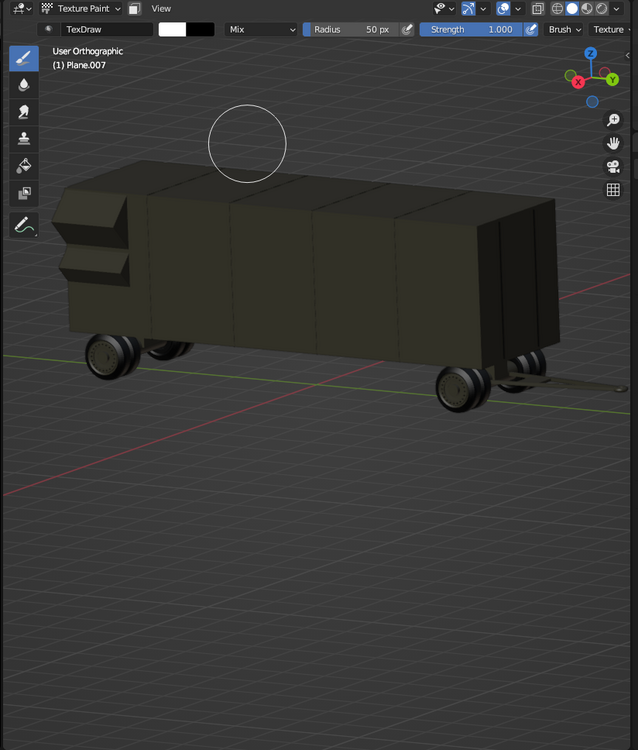Switch to Solid viewport shading
This screenshot has width=638, height=750.
(x=572, y=9)
